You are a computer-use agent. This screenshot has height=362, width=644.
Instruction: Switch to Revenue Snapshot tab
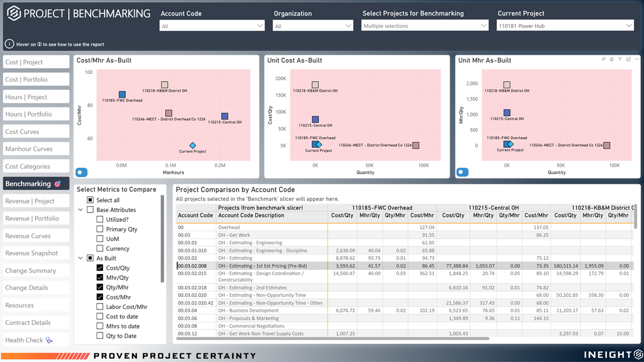tap(36, 253)
